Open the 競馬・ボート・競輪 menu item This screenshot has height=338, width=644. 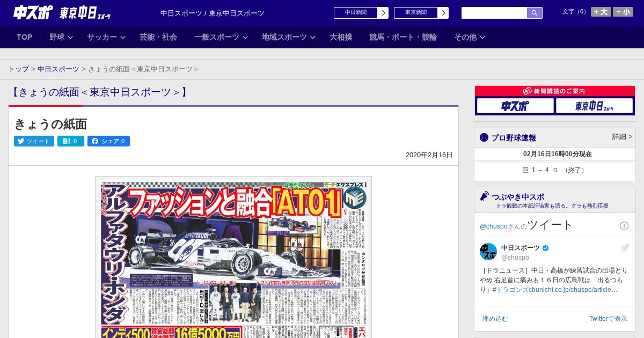point(403,37)
